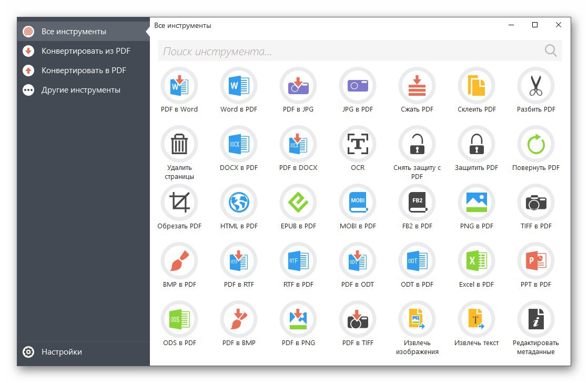Open Настройки in the sidebar

click(83, 352)
